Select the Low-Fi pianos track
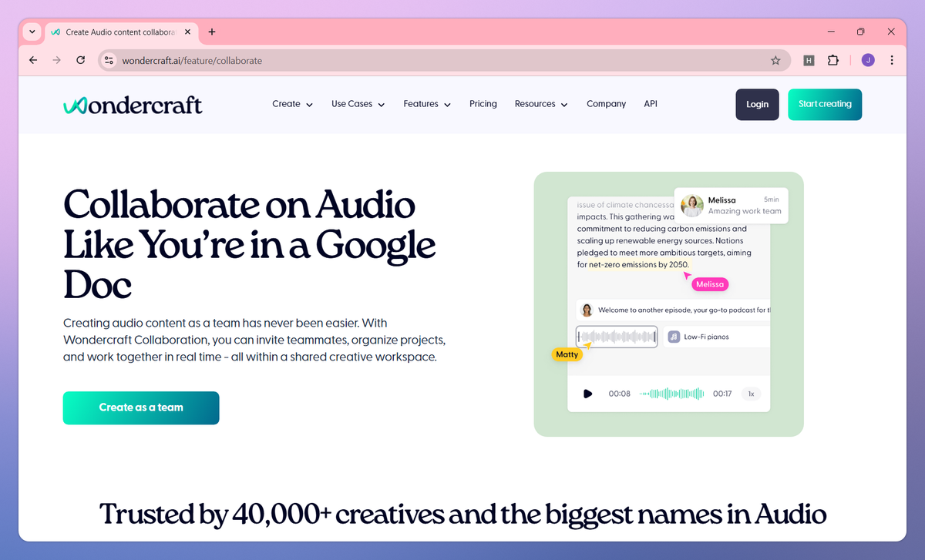925x560 pixels. tap(716, 337)
